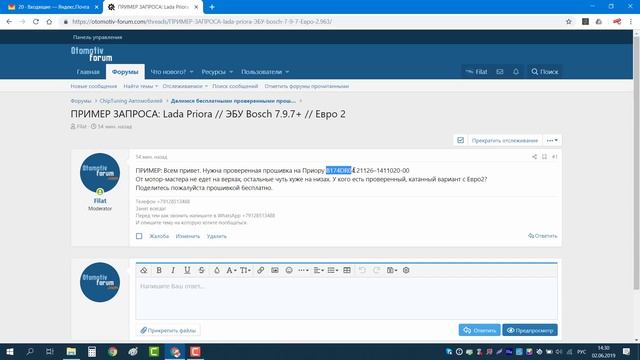640x360 pixels.
Task: Click the Жалоба report link
Action: click(x=159, y=236)
